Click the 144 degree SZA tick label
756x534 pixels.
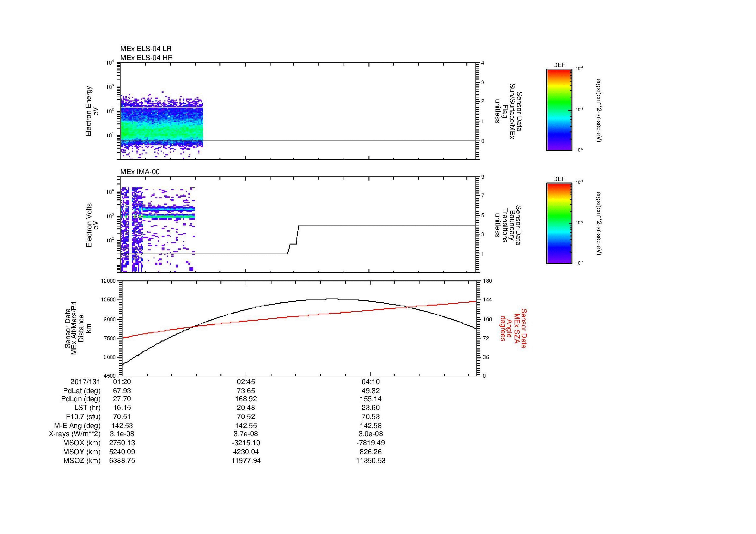pos(487,300)
